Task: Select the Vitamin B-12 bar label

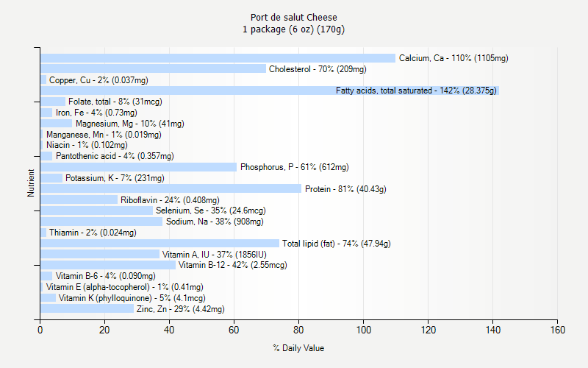Action: tap(232, 265)
